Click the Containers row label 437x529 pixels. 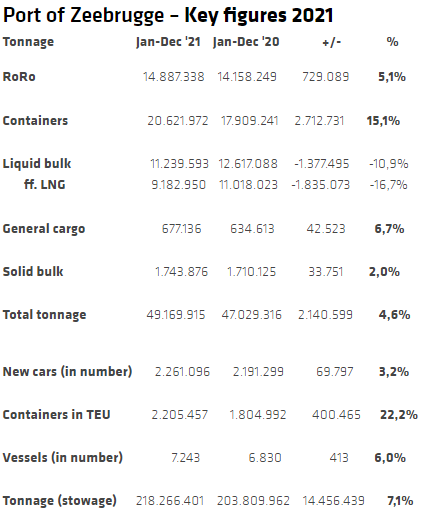point(35,120)
